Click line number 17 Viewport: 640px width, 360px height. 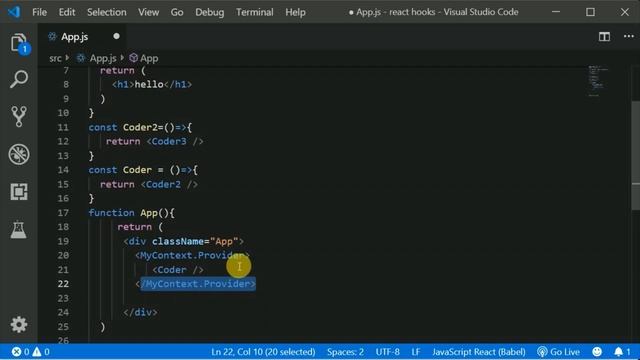63,213
